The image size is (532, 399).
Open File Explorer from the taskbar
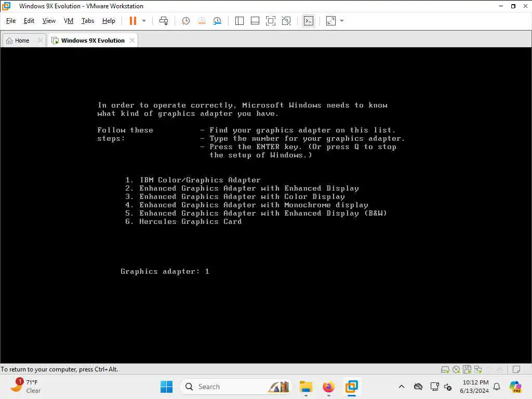[x=305, y=387]
